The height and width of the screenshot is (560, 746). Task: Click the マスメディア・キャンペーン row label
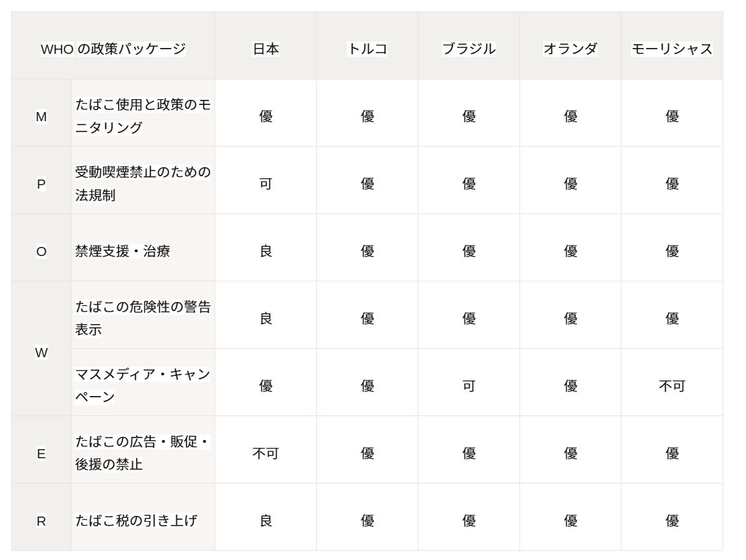click(x=143, y=386)
